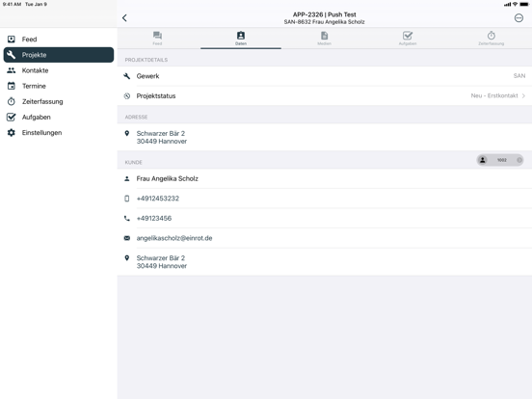Open Einstellungen in the sidebar
This screenshot has height=399, width=532.
tap(59, 133)
